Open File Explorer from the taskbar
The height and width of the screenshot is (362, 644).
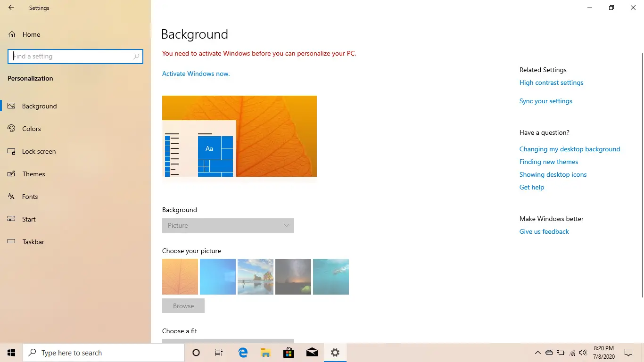(266, 353)
